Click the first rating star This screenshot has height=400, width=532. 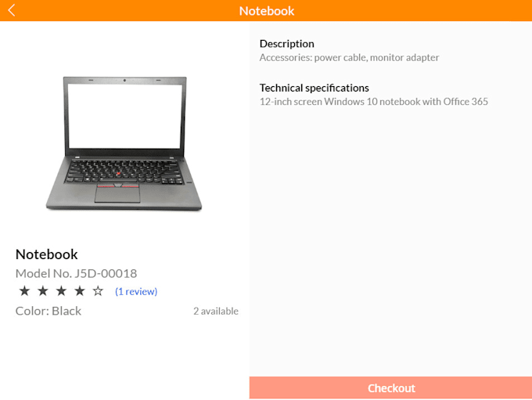pyautogui.click(x=24, y=291)
